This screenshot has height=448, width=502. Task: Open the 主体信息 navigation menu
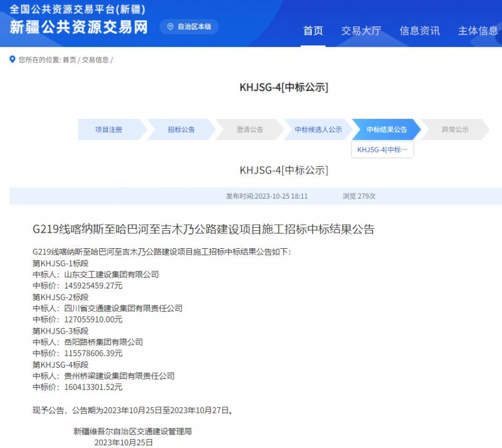[477, 31]
